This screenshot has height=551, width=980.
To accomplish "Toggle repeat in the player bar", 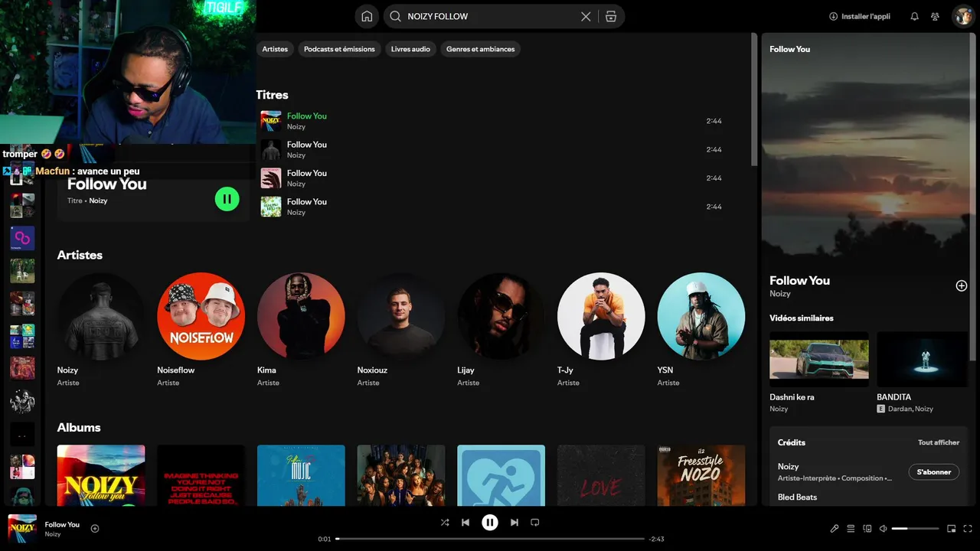I will point(535,523).
